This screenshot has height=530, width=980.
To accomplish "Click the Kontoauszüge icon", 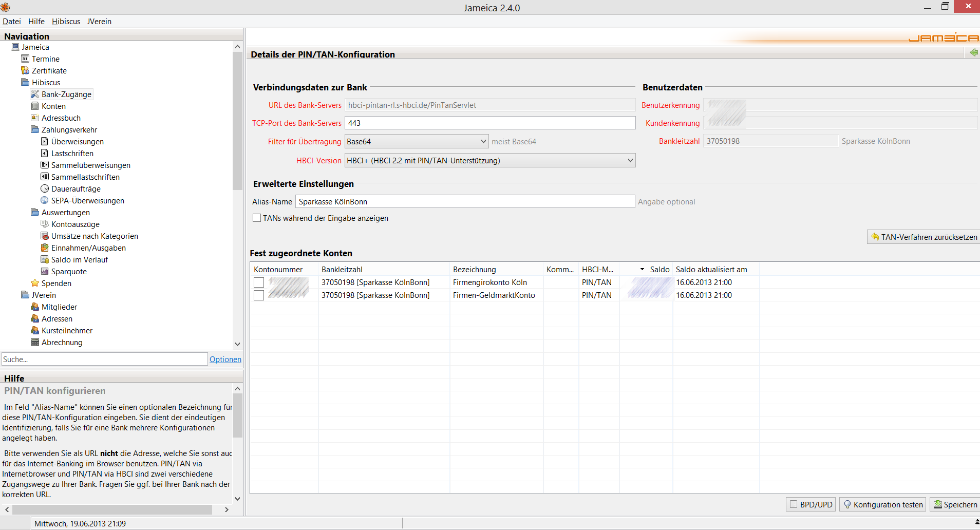I will (45, 224).
